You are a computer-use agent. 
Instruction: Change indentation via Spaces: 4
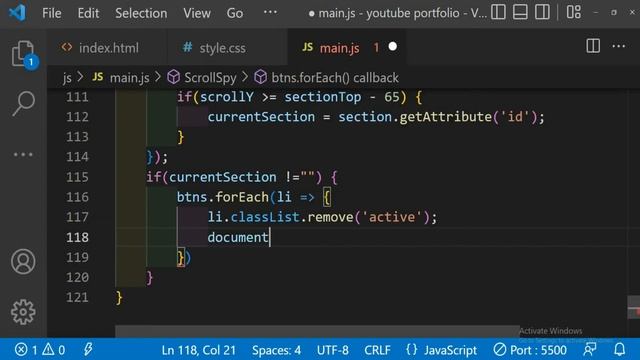tap(276, 350)
